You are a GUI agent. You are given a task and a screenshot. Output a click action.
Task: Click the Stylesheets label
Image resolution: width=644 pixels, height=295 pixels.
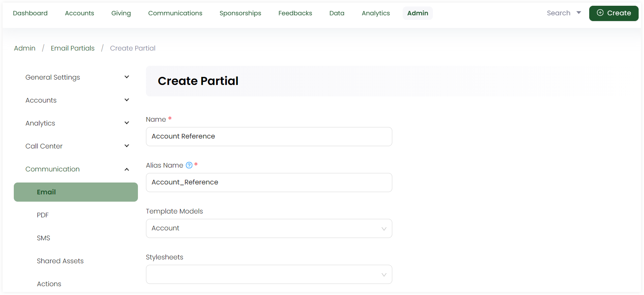(x=164, y=257)
